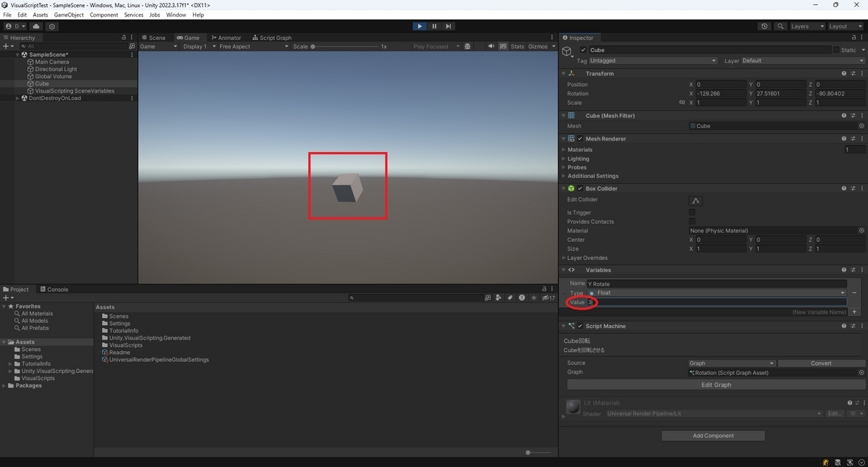Image resolution: width=868 pixels, height=467 pixels.
Task: Advance one frame with the Step button
Action: [448, 26]
